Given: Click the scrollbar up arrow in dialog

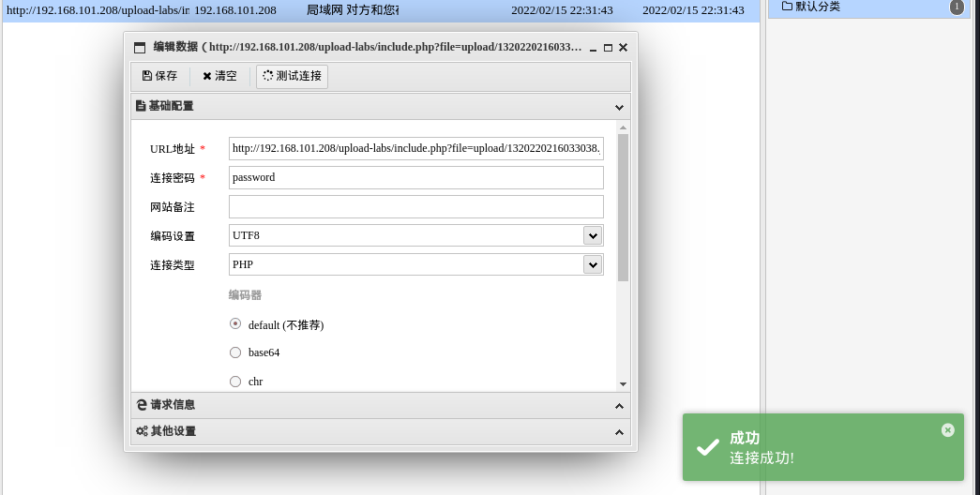Looking at the screenshot, I should click(623, 127).
